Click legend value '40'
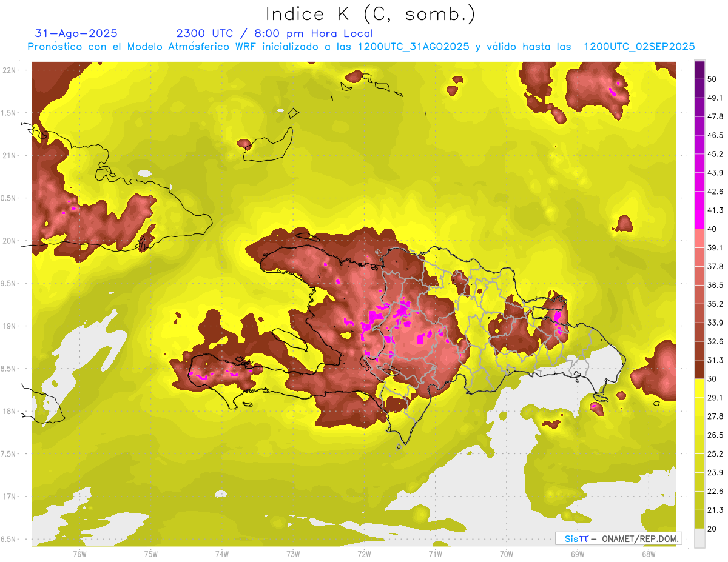 point(712,229)
